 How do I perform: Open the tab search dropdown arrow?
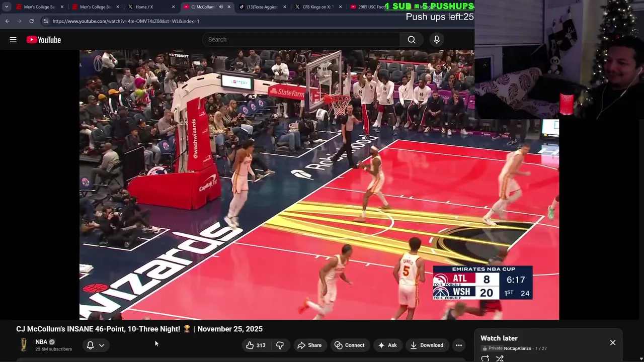[x=7, y=7]
